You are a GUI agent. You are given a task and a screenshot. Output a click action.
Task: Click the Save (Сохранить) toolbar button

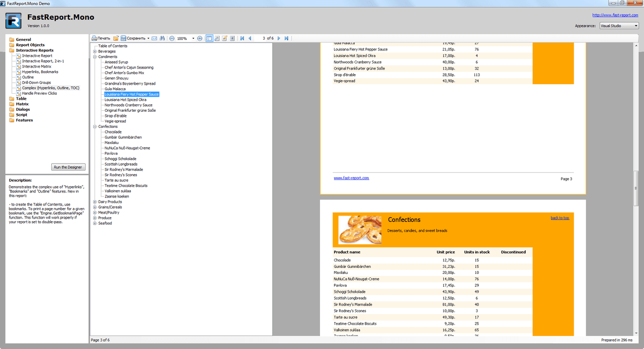pos(133,38)
